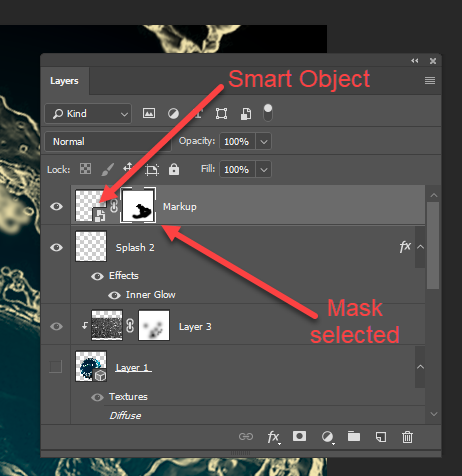Lock image pixels brush icon
Viewport: 462px width, 476px height.
click(107, 169)
